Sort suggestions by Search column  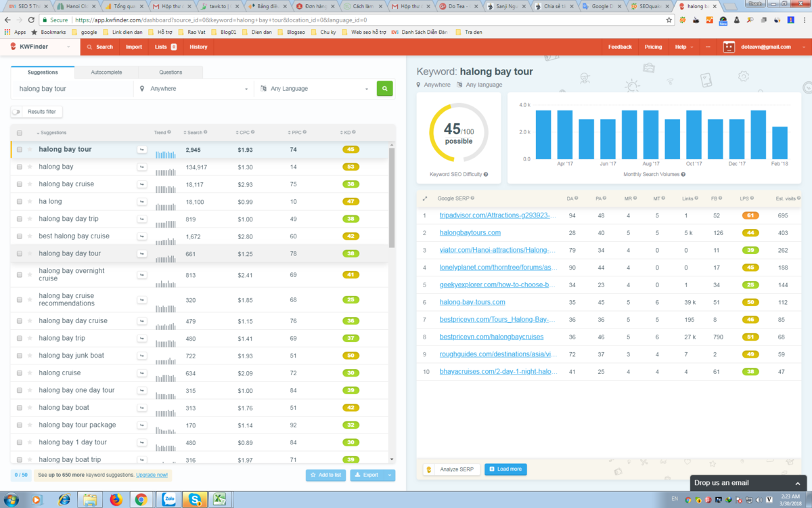(196, 133)
